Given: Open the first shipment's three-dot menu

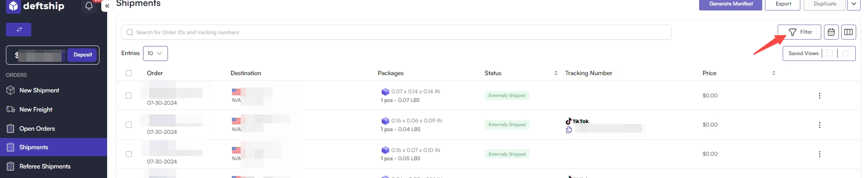Looking at the screenshot, I should coord(819,96).
